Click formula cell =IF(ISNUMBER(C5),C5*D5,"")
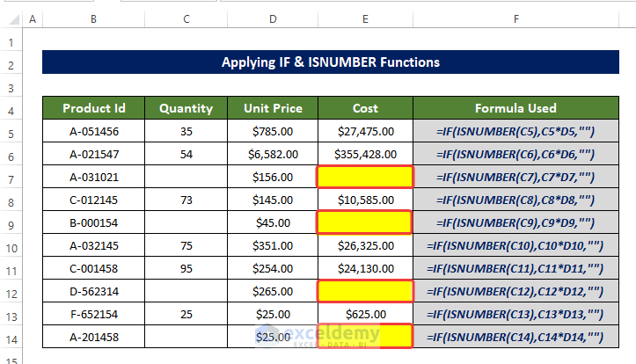This screenshot has width=636, height=364. (x=516, y=131)
